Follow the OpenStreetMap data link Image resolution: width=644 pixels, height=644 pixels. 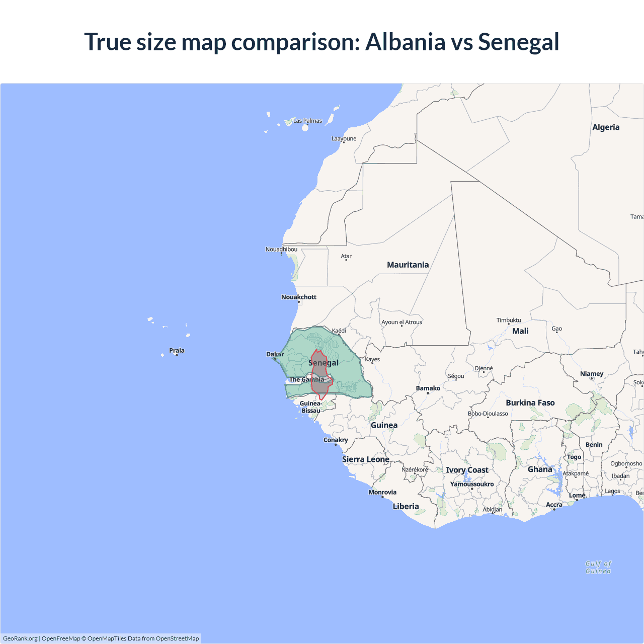point(177,638)
